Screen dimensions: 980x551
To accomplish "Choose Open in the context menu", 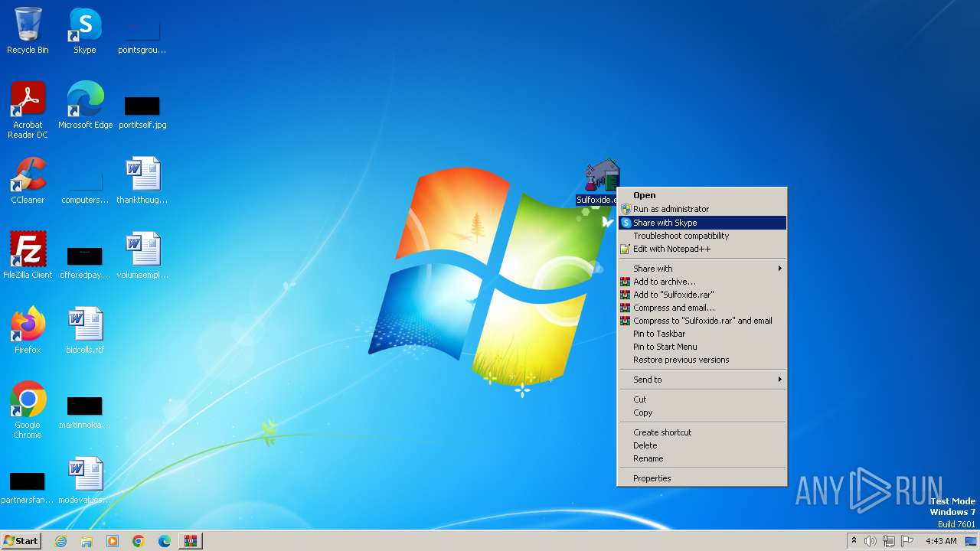I will (702, 195).
